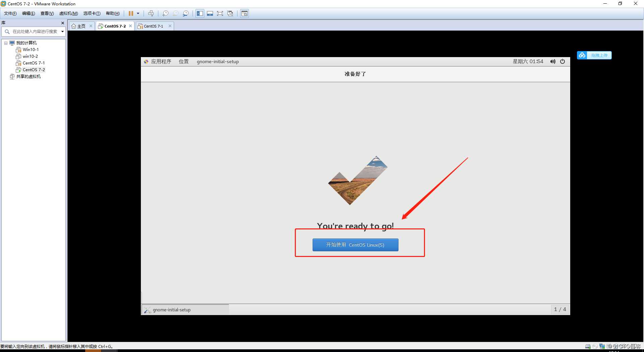Open the GNOME 位置 menu

183,61
